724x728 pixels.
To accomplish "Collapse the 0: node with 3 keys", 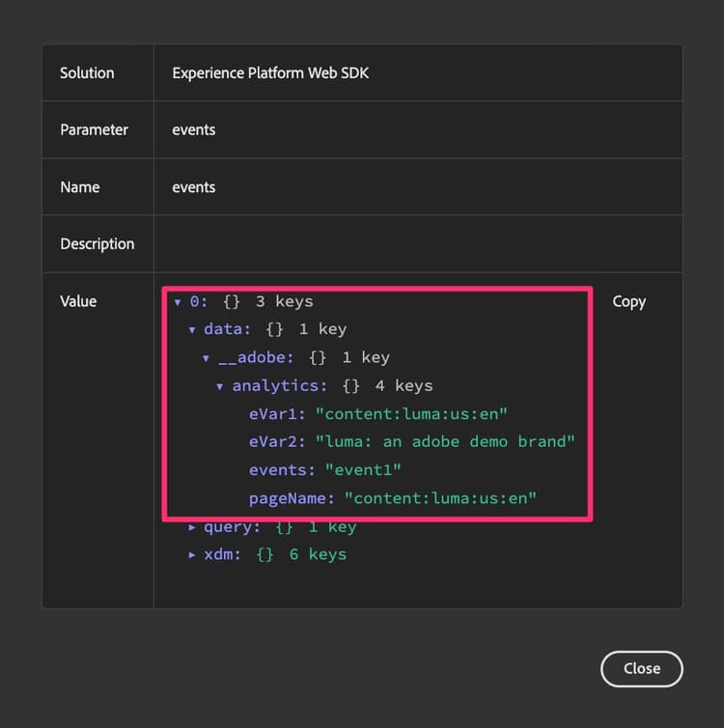I will point(178,302).
